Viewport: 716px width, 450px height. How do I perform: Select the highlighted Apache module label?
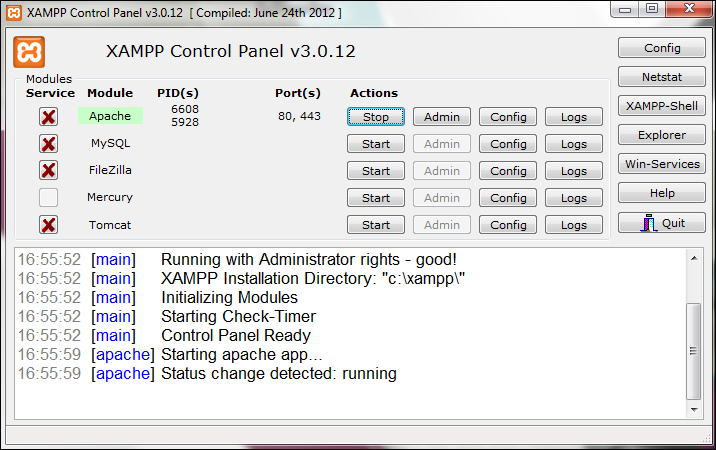[x=110, y=116]
